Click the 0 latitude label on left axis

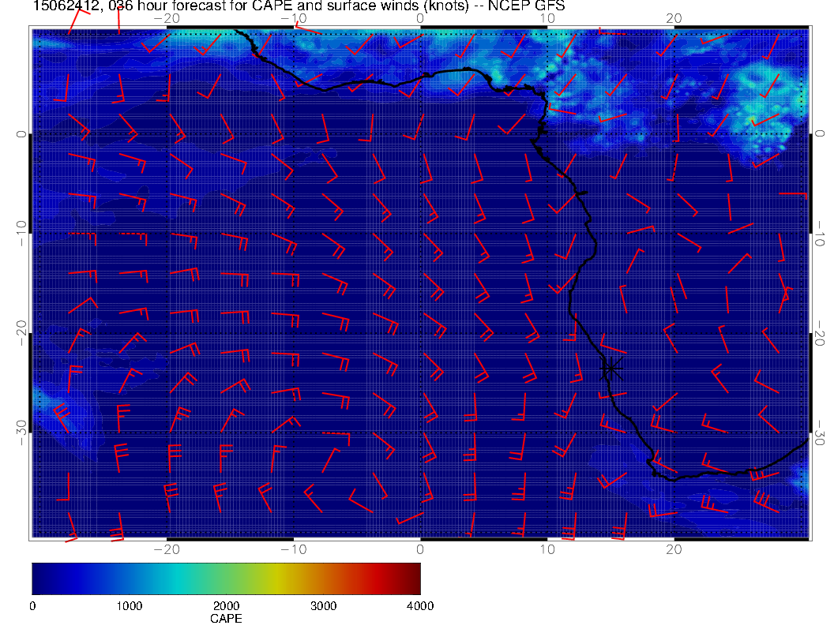point(21,134)
